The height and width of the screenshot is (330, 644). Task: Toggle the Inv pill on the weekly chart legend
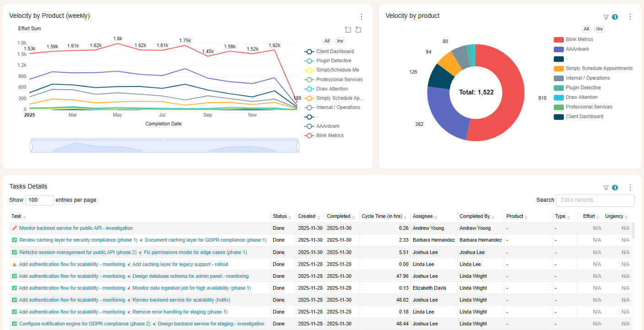pyautogui.click(x=340, y=41)
